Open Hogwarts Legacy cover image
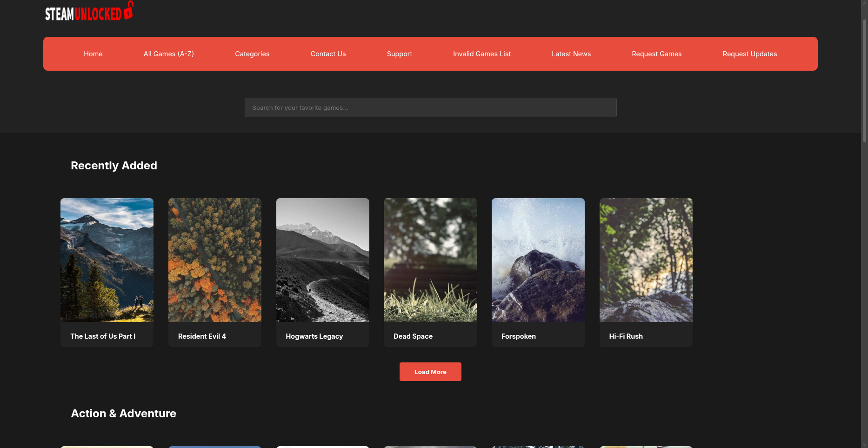The width and height of the screenshot is (868, 448). [x=323, y=260]
